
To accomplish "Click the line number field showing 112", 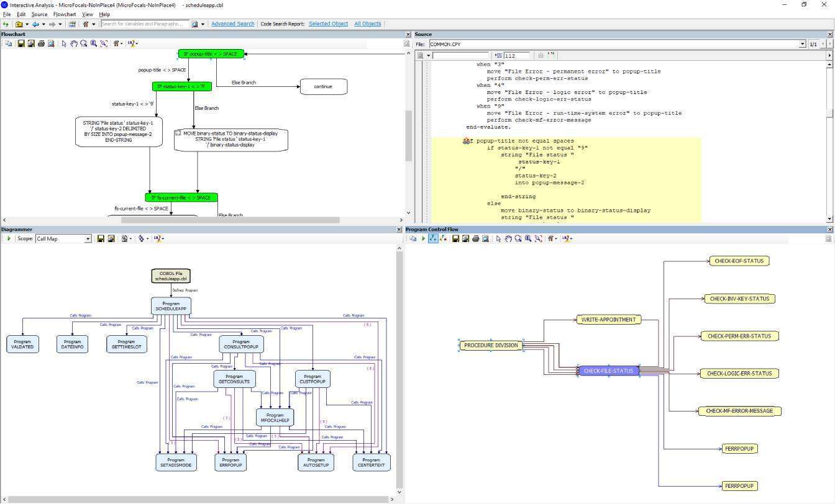I will (517, 56).
